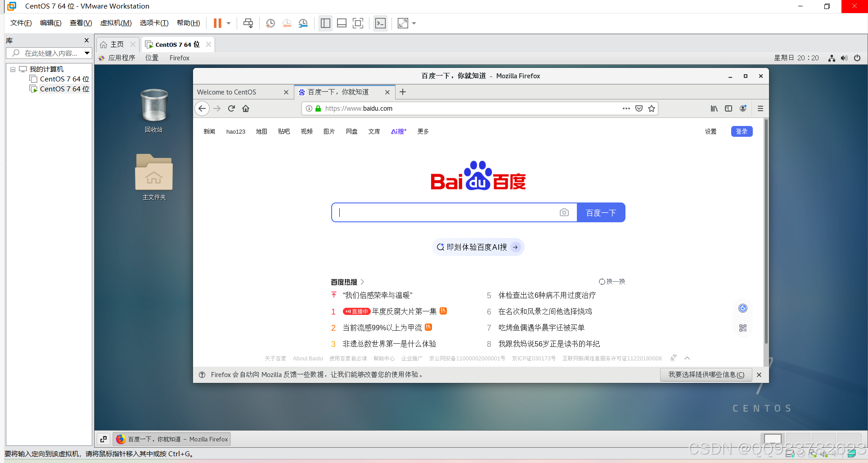Open the Firefox app menu in top bar
This screenshot has width=868, height=463.
pyautogui.click(x=180, y=58)
